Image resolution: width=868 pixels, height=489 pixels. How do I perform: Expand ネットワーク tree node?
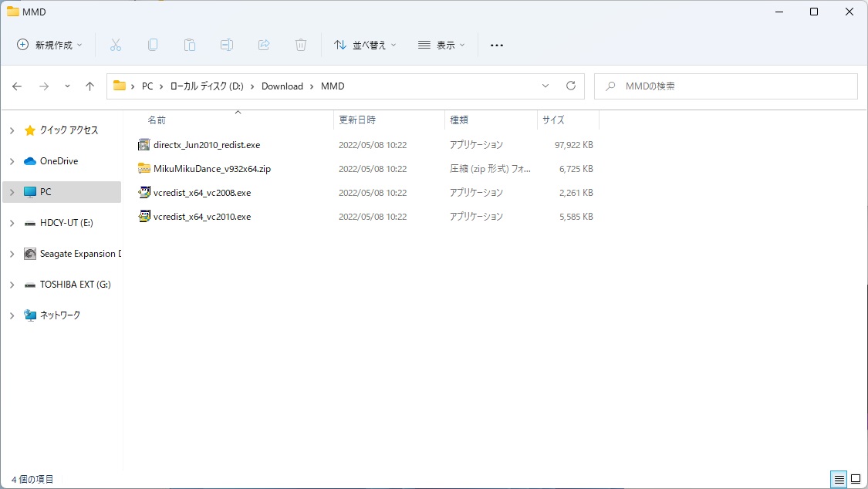click(x=12, y=315)
